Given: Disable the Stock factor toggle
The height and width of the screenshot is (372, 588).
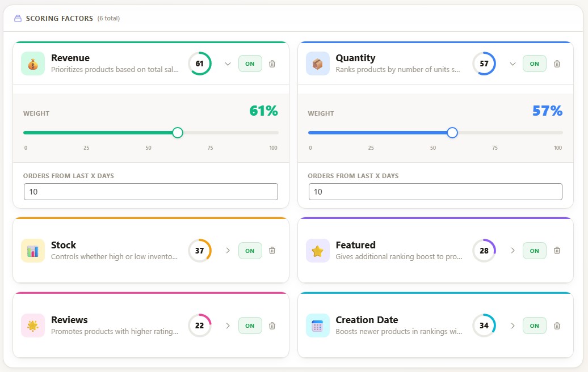Looking at the screenshot, I should point(250,250).
